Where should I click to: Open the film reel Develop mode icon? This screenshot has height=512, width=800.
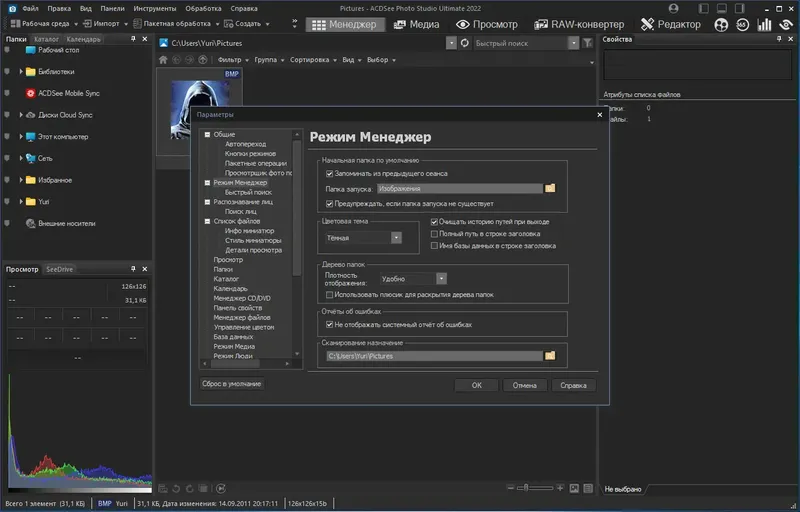click(721, 24)
